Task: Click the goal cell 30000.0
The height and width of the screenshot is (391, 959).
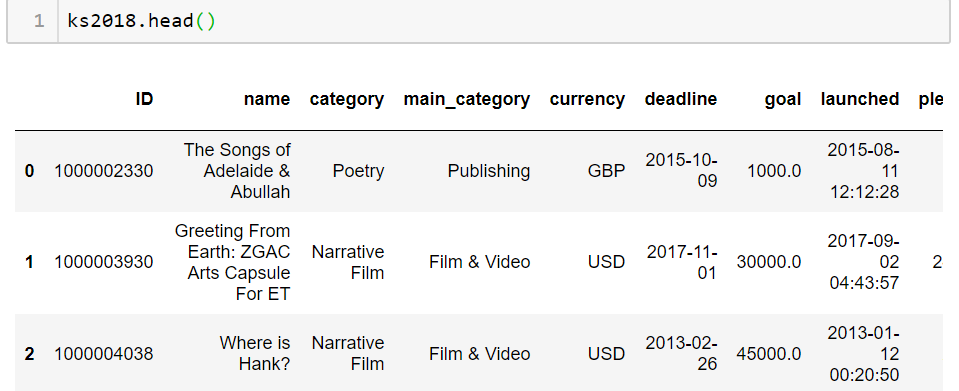Action: tap(769, 262)
